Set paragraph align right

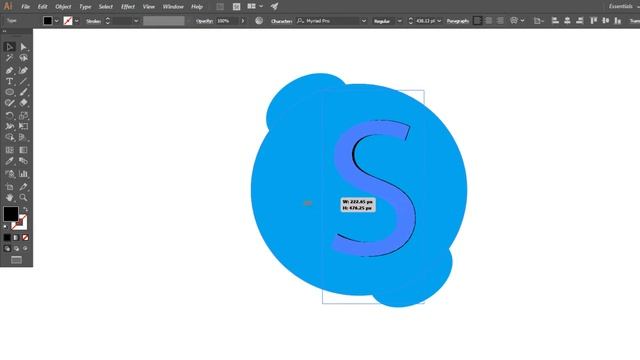point(500,21)
